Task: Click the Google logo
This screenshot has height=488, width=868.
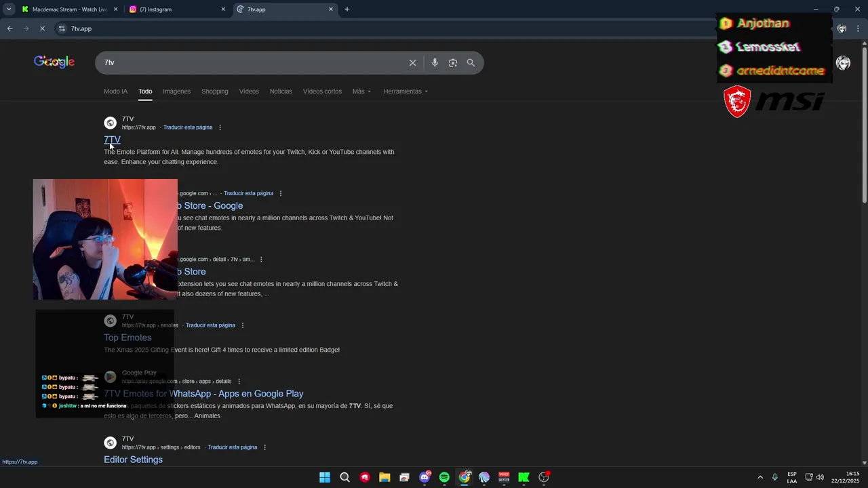Action: pyautogui.click(x=54, y=62)
